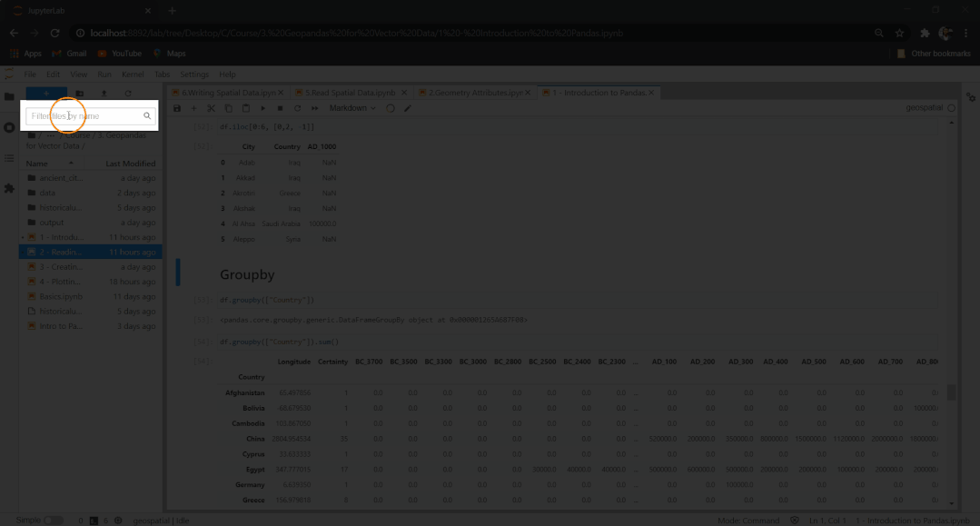Open the Kernel menu
The height and width of the screenshot is (526, 980).
tap(133, 74)
